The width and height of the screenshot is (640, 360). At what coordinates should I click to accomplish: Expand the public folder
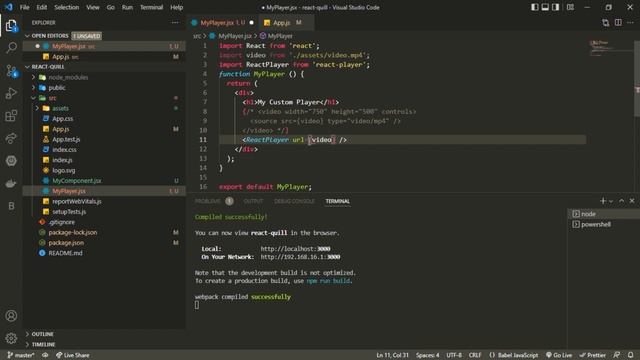33,88
